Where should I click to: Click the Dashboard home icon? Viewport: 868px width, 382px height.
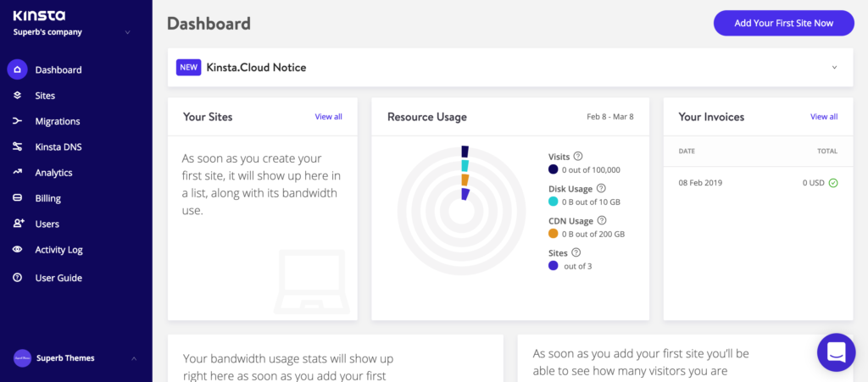tap(17, 69)
